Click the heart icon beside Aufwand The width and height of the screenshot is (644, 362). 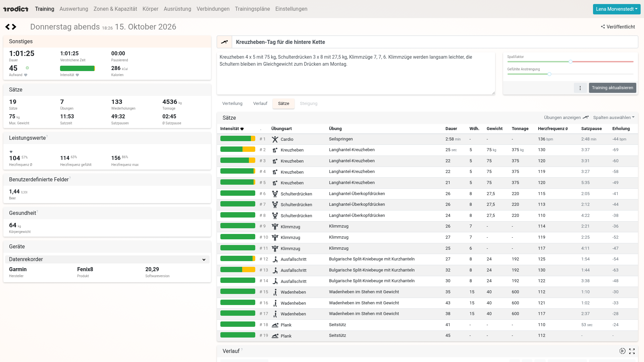click(x=26, y=75)
